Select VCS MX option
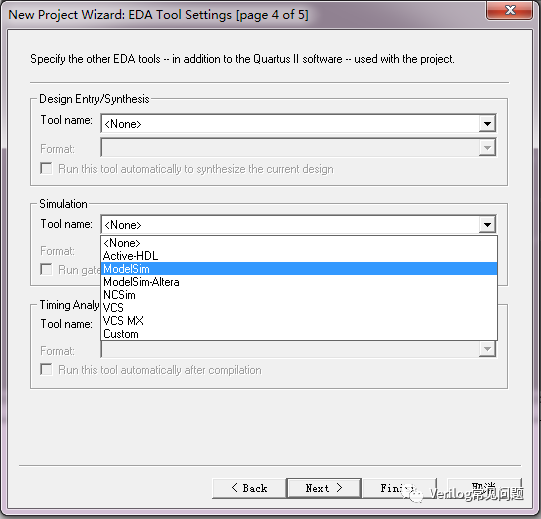 click(299, 321)
